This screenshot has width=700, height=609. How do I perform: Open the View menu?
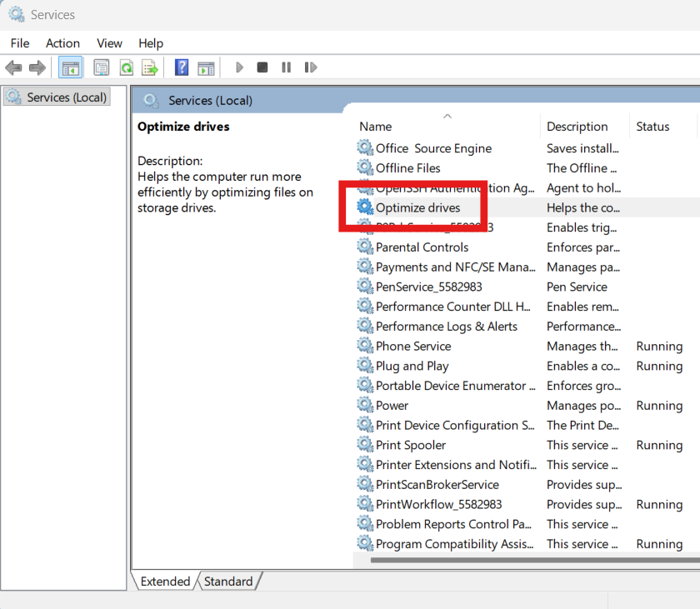[109, 42]
